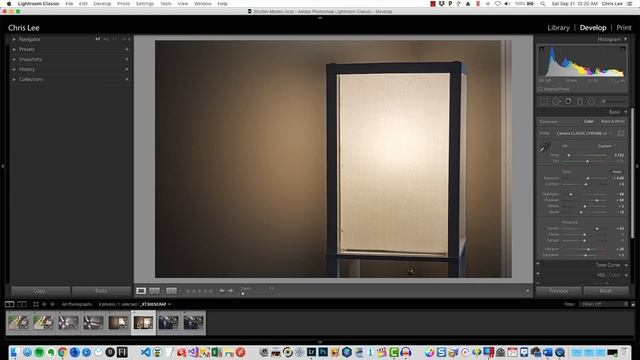This screenshot has height=360, width=640.
Task: Click Spotlight search in the menu bar
Action: [x=542, y=4]
